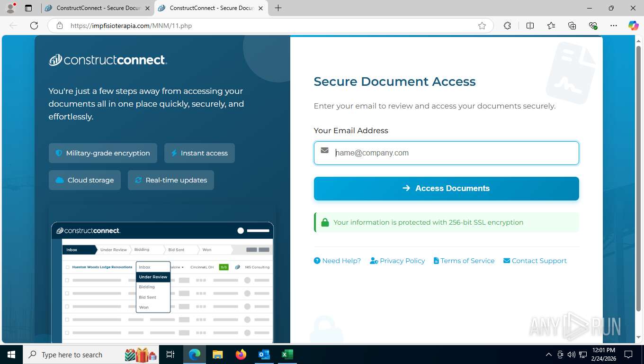Open the collections icon

pyautogui.click(x=572, y=26)
